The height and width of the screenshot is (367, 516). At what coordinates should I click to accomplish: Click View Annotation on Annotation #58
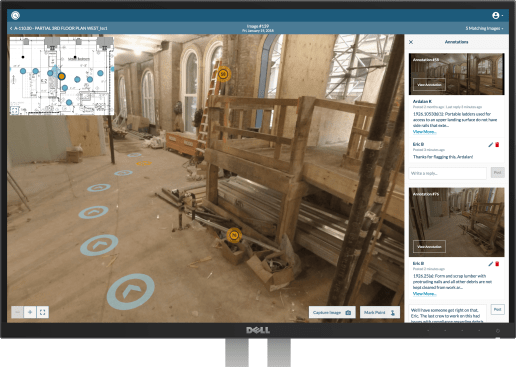(429, 85)
